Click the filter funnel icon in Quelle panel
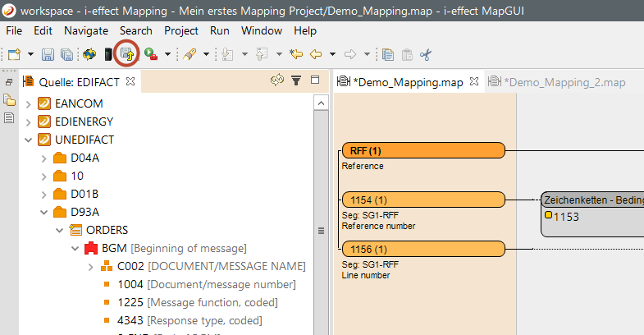The width and height of the screenshot is (644, 335). tap(296, 80)
